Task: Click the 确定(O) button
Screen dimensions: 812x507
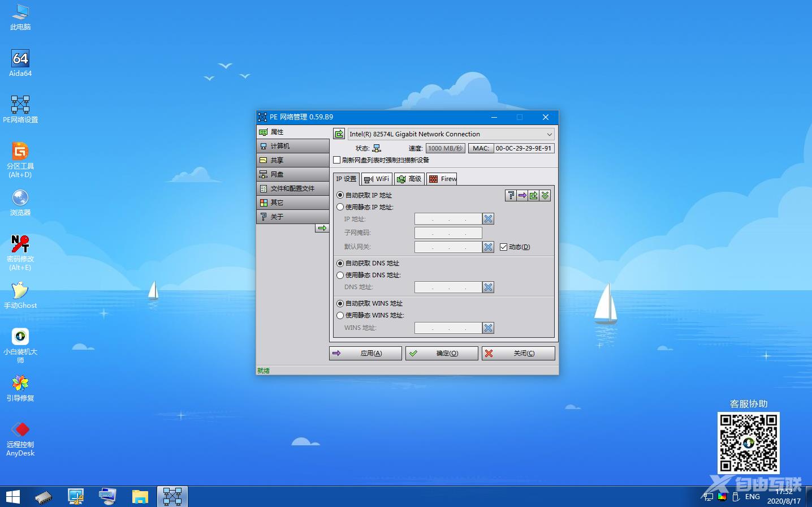Action: tap(442, 353)
